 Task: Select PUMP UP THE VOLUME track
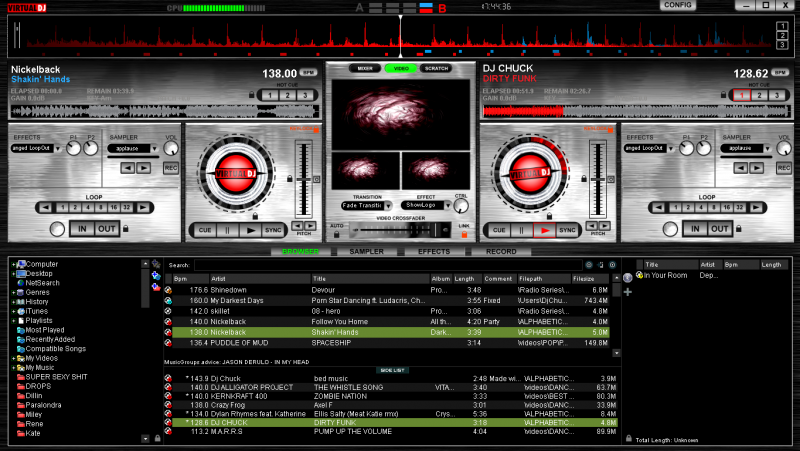pyautogui.click(x=391, y=432)
